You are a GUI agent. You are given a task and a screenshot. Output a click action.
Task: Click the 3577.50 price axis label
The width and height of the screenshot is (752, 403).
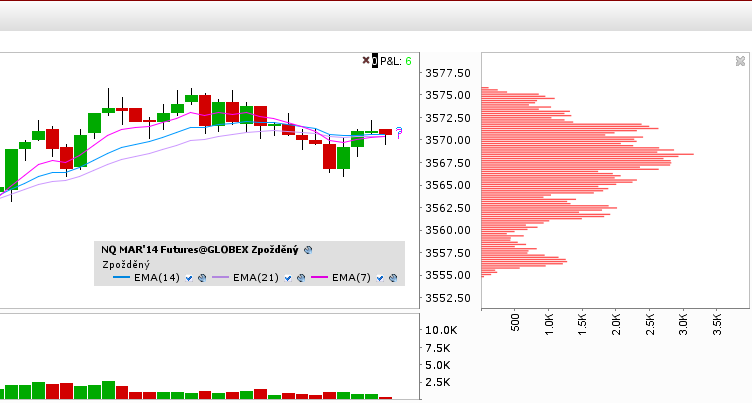point(448,73)
